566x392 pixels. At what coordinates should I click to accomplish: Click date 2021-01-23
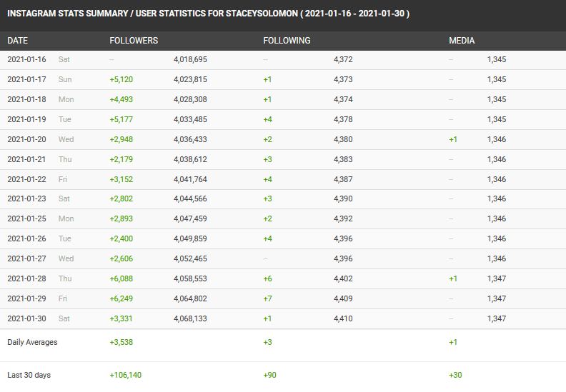[x=26, y=198]
